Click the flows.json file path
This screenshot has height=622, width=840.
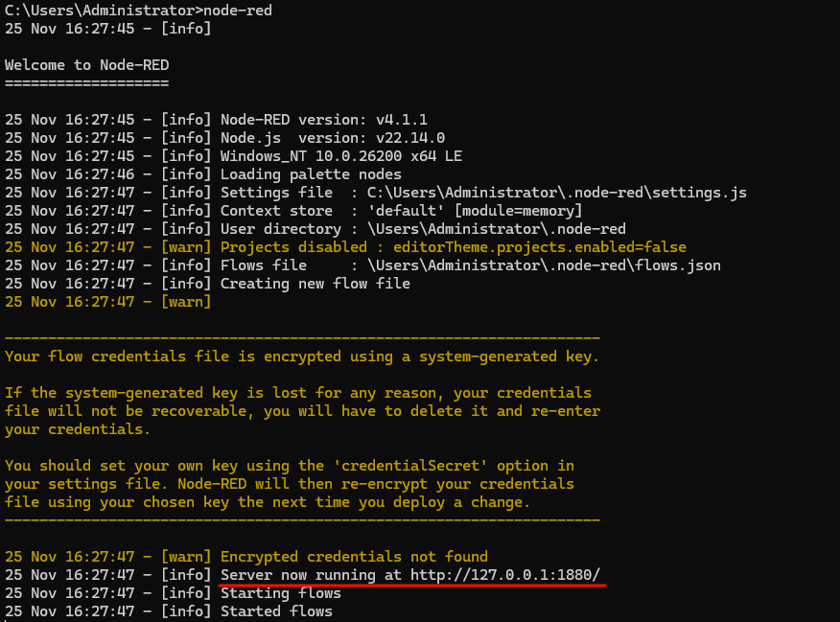[544, 265]
